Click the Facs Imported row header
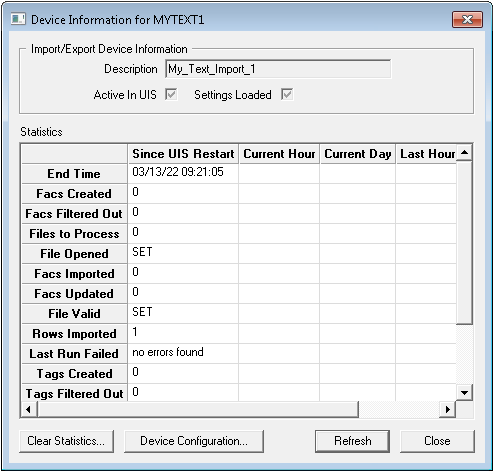The height and width of the screenshot is (472, 494). coord(74,274)
